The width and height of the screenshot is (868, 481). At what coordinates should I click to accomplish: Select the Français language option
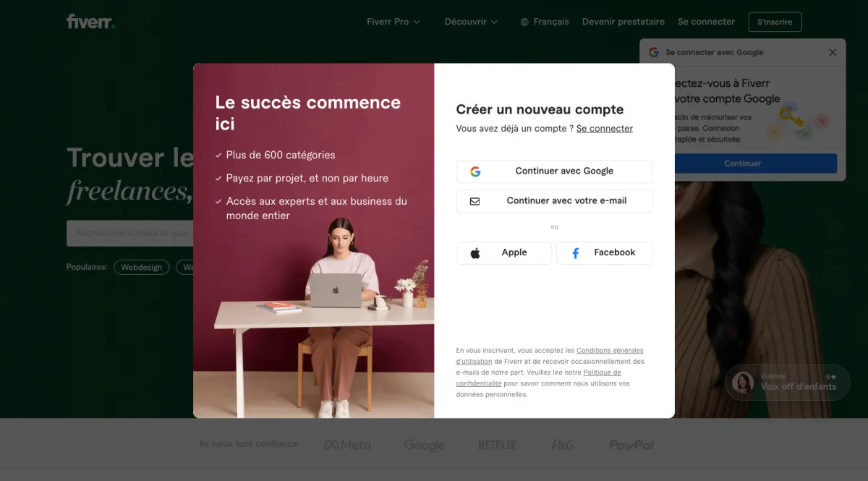point(550,22)
